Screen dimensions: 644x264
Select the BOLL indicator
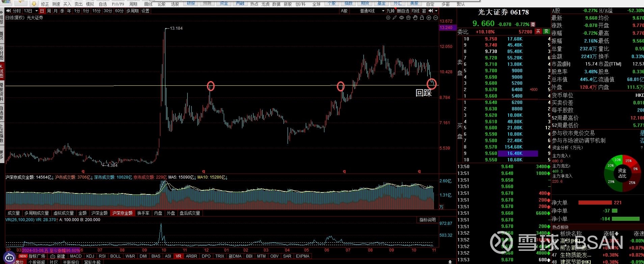[x=115, y=256]
